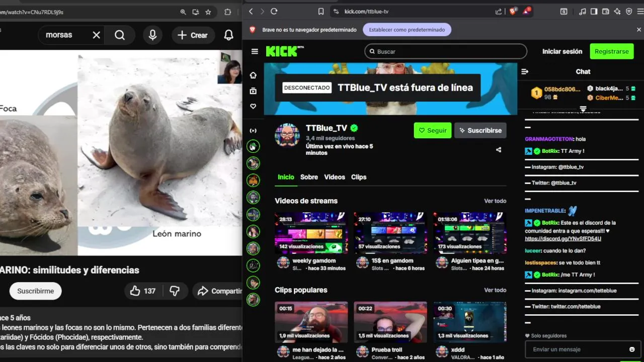The image size is (644, 362).
Task: Expand pinned chat leaderboard arrow
Action: click(x=583, y=109)
